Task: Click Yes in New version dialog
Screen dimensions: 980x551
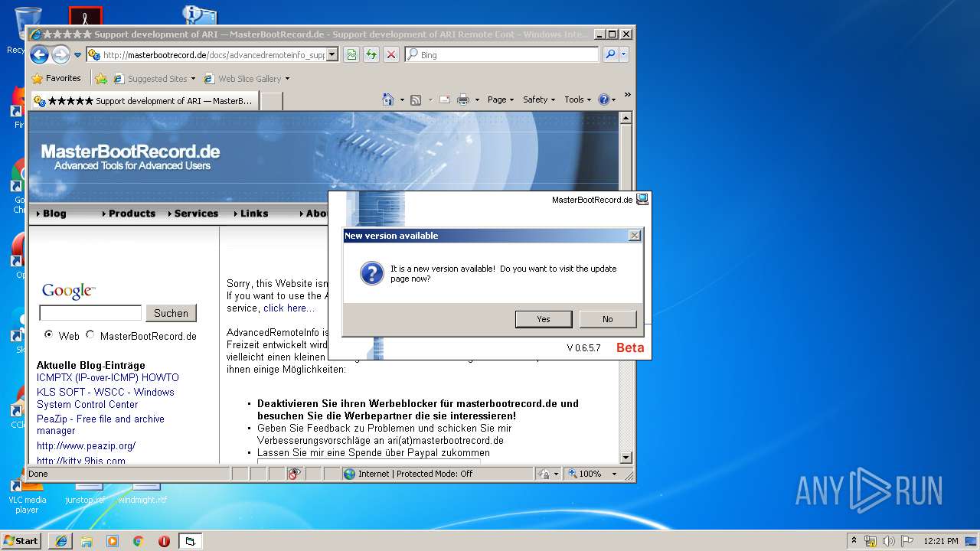Action: pos(544,319)
